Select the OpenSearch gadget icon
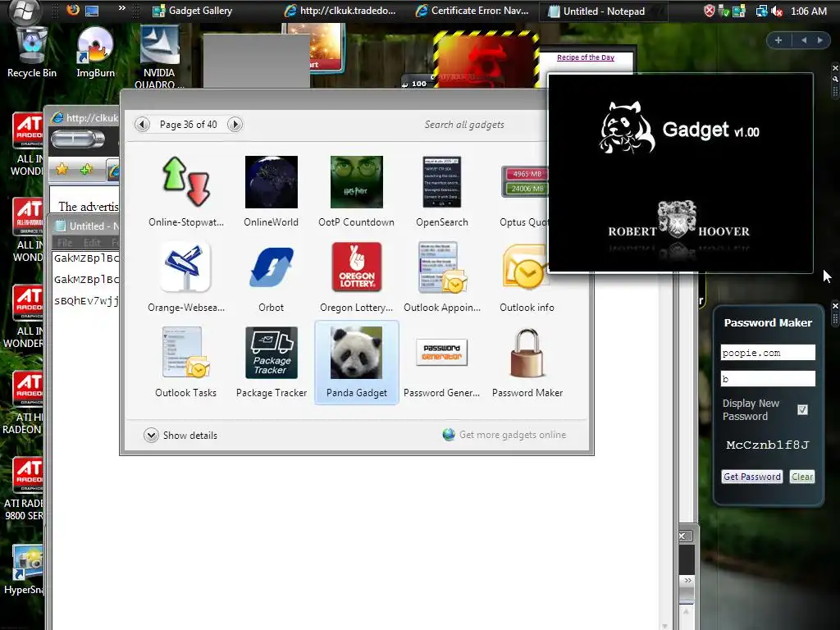 [x=442, y=181]
